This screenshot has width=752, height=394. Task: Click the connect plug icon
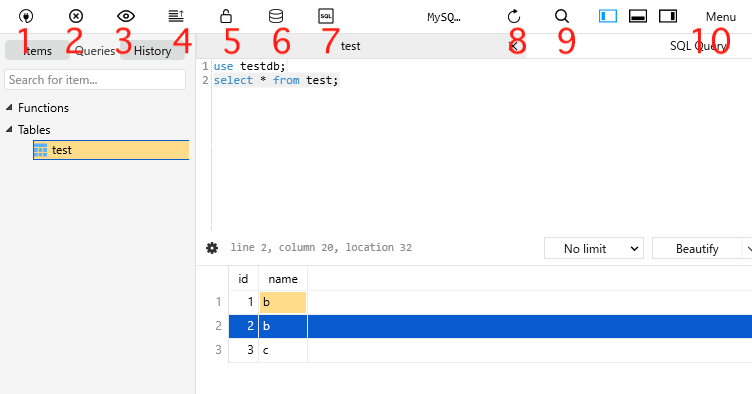pos(26,16)
